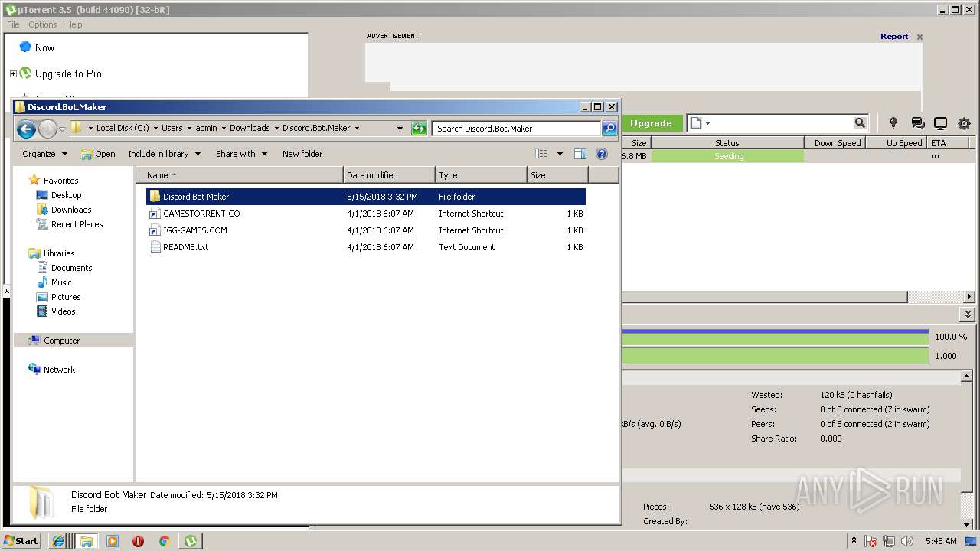This screenshot has height=551, width=980.
Task: Open Desktop in Favorites
Action: click(x=66, y=195)
